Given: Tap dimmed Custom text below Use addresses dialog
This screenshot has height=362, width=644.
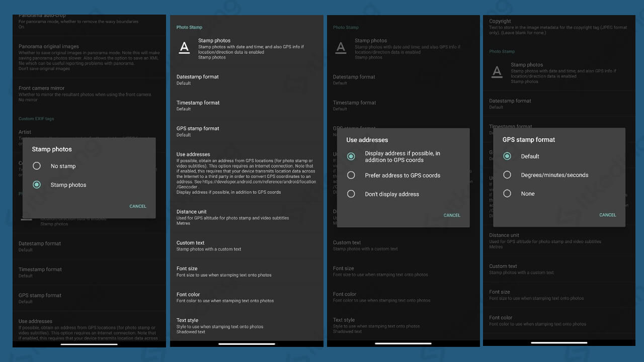Looking at the screenshot, I should [x=404, y=245].
